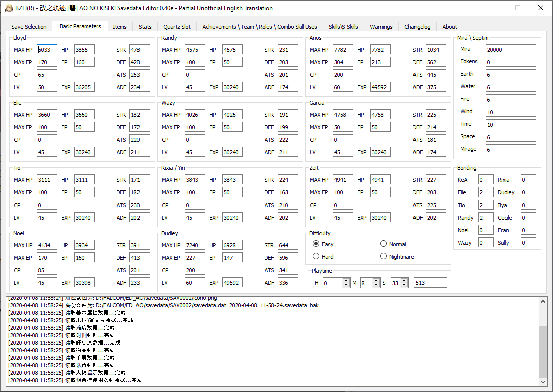The width and height of the screenshot is (553, 392).
Task: Click Elie's HP field
Action: pos(84,115)
